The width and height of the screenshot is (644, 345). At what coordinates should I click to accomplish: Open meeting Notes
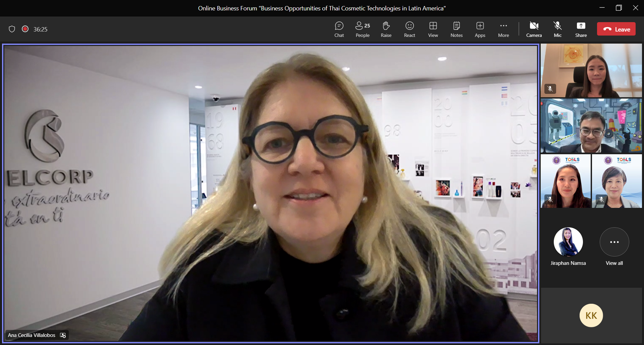pyautogui.click(x=456, y=29)
